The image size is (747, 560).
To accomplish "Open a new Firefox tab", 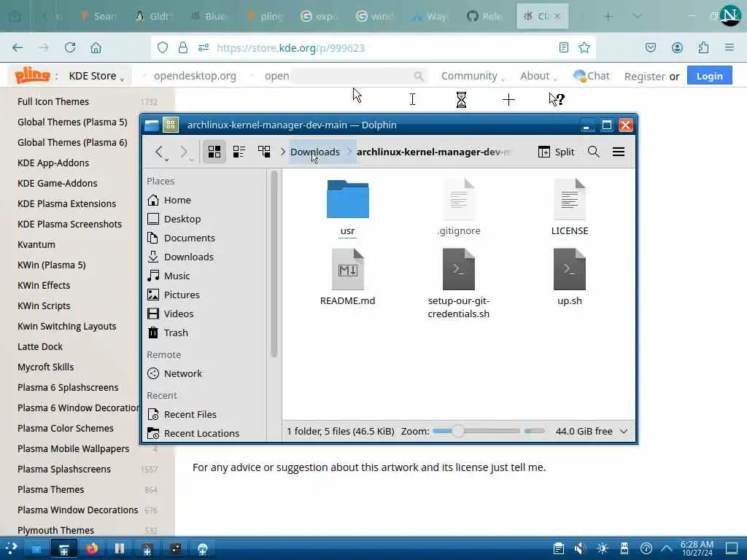I will tap(608, 17).
